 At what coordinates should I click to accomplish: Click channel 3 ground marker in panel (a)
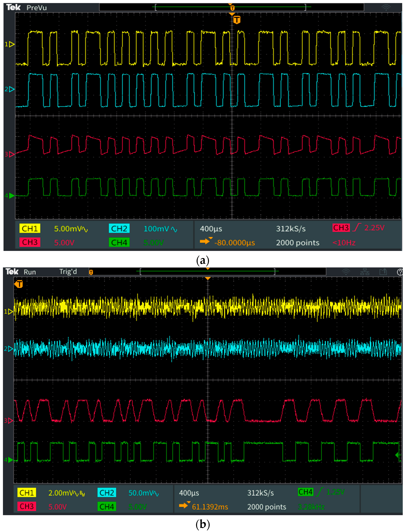[x=9, y=154]
